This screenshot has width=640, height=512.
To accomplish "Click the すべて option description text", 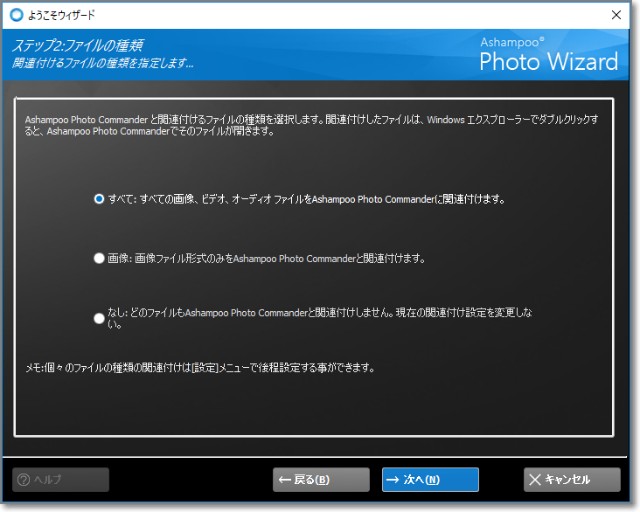I will [305, 199].
